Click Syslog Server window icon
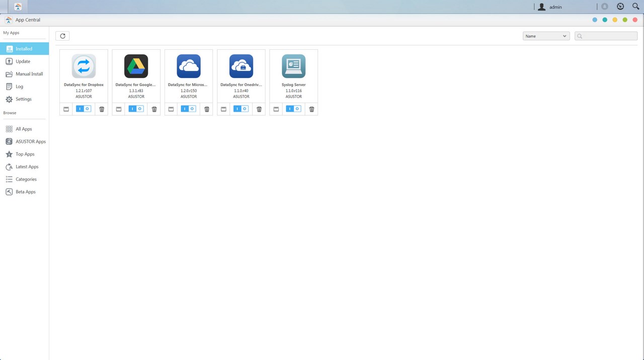 pos(276,109)
